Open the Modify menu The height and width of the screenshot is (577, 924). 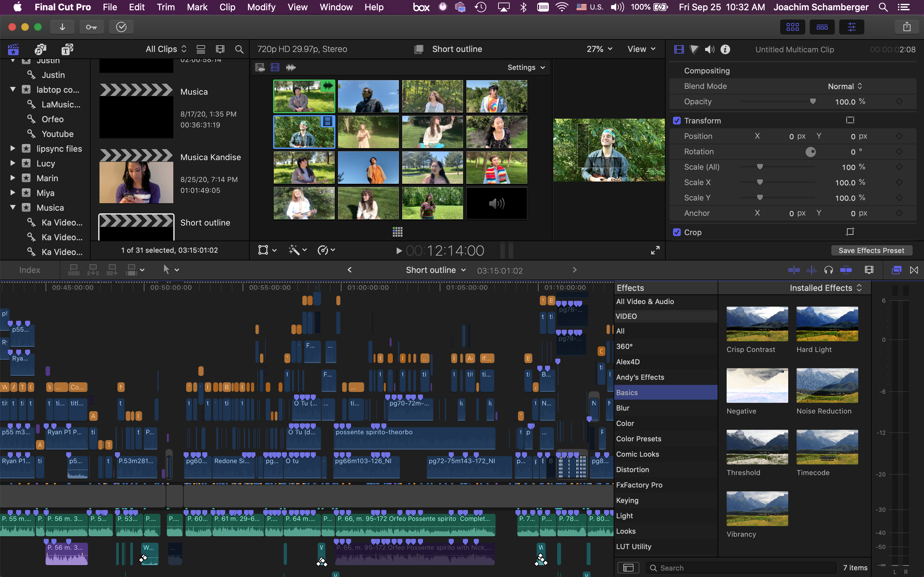point(261,7)
